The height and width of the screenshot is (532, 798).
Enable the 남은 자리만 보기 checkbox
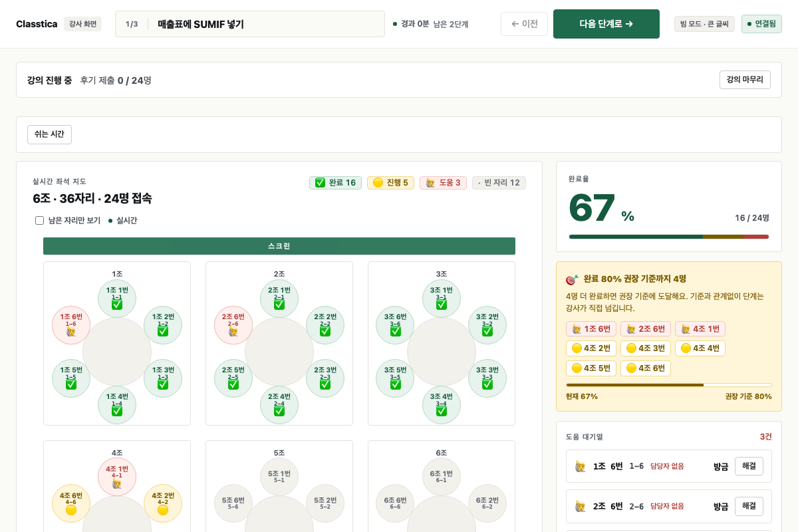point(39,220)
